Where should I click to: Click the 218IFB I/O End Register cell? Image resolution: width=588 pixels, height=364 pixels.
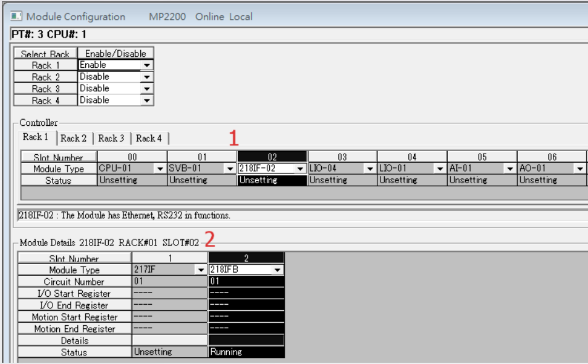(x=246, y=305)
